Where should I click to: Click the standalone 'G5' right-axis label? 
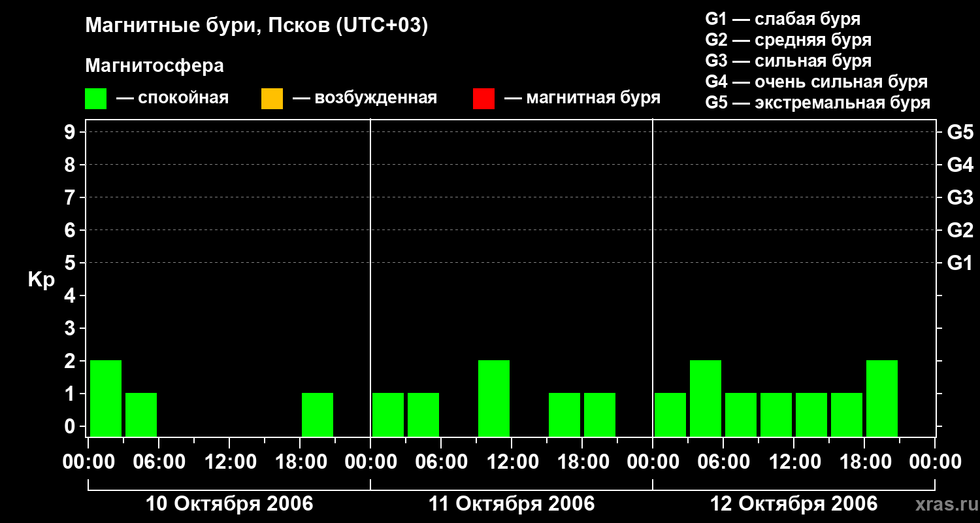point(960,132)
